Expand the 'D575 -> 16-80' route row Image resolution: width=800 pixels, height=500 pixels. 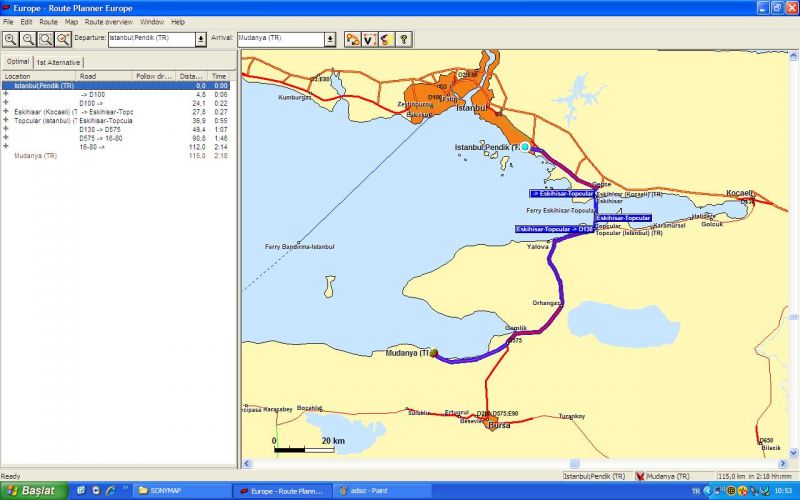coord(6,138)
